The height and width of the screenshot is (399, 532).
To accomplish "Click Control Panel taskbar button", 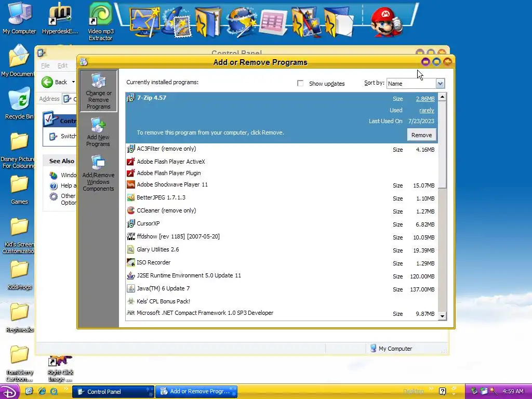I will click(113, 392).
